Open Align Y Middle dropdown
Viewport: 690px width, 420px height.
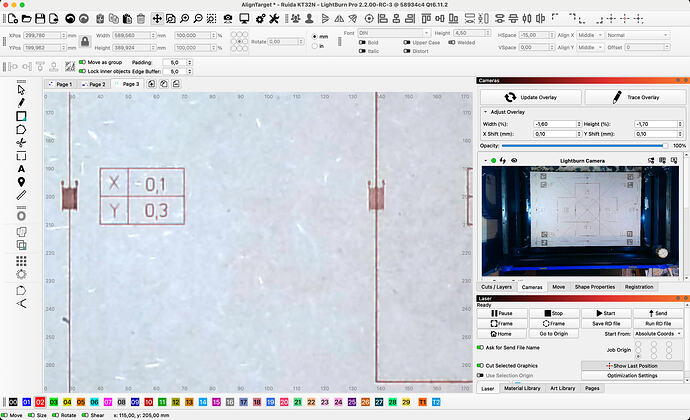coord(590,47)
